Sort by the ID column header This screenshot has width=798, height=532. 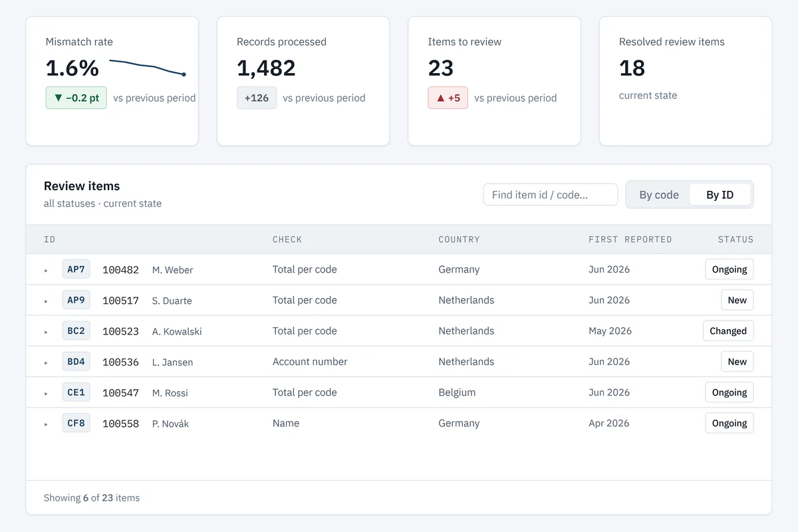50,239
